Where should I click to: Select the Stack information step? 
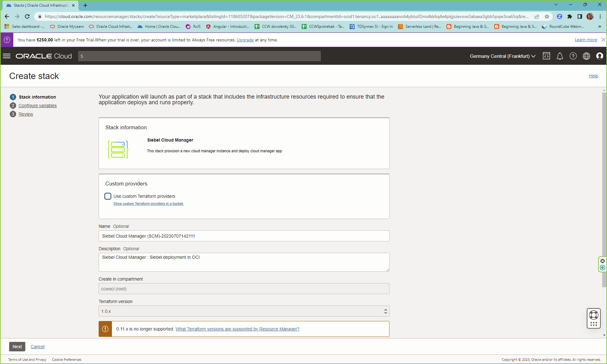37,97
